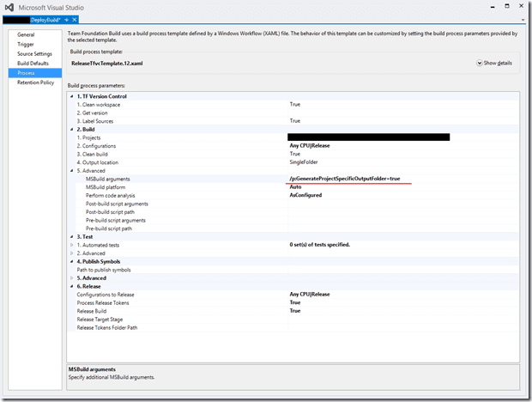Viewport: 532px width, 402px height.
Task: Open Retention Policy page
Action: [36, 82]
